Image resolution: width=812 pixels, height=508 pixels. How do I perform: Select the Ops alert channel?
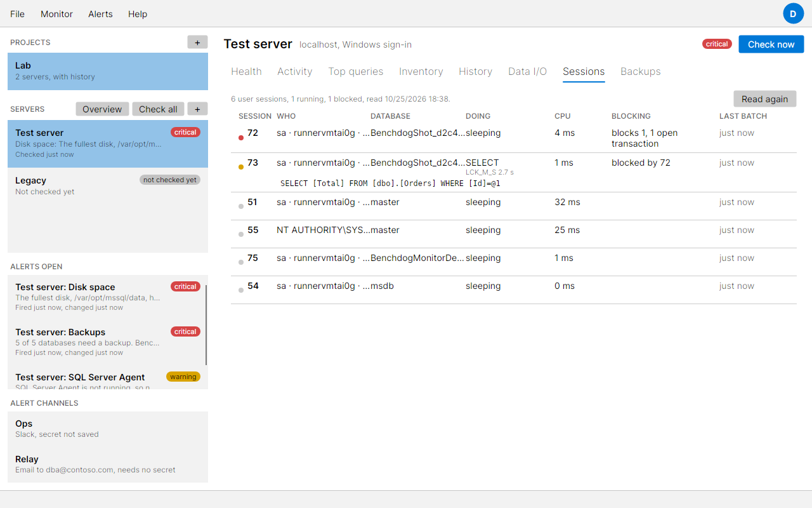point(108,429)
